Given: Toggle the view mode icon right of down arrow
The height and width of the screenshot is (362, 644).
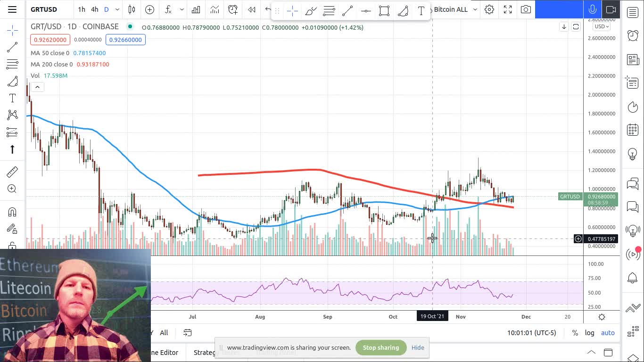Looking at the screenshot, I should pos(576,27).
